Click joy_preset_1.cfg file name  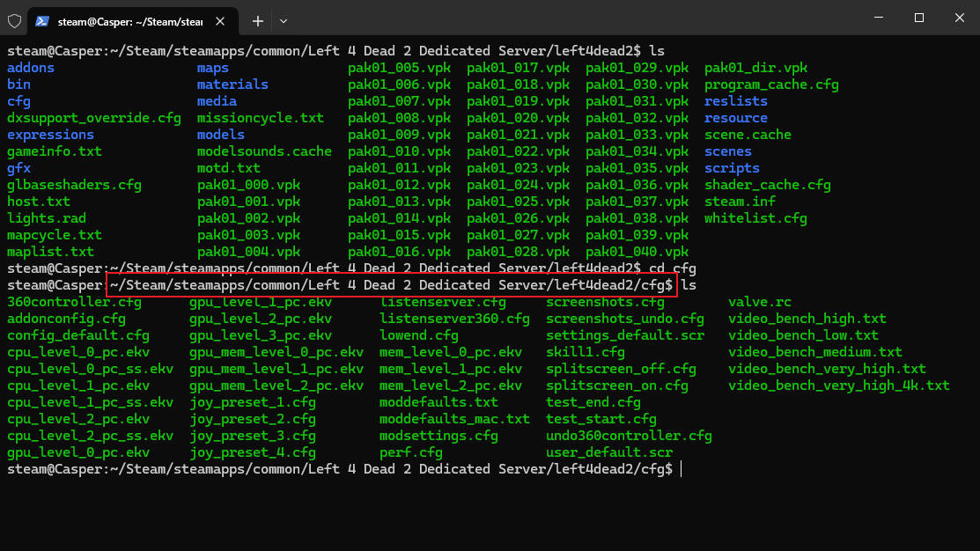click(253, 402)
